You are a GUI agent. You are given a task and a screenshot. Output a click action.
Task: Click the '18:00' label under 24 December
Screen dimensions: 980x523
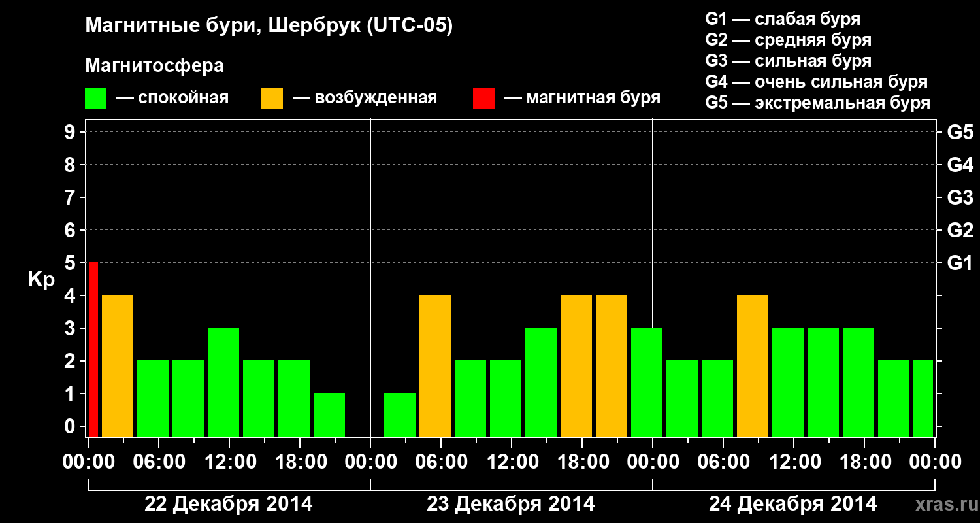click(864, 462)
